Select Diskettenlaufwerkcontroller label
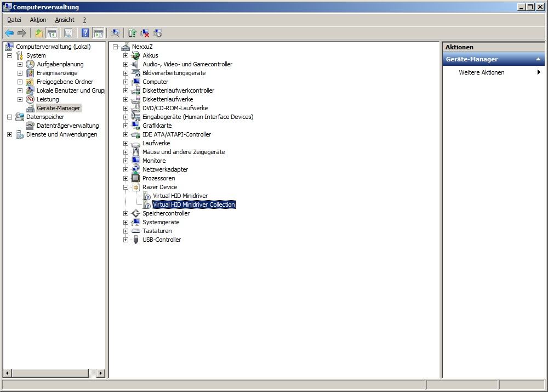The width and height of the screenshot is (548, 392). pyautogui.click(x=178, y=90)
